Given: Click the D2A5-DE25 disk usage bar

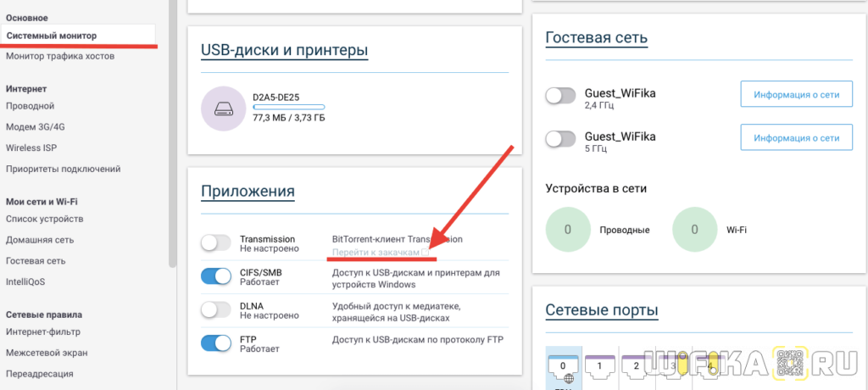Looking at the screenshot, I should point(288,108).
